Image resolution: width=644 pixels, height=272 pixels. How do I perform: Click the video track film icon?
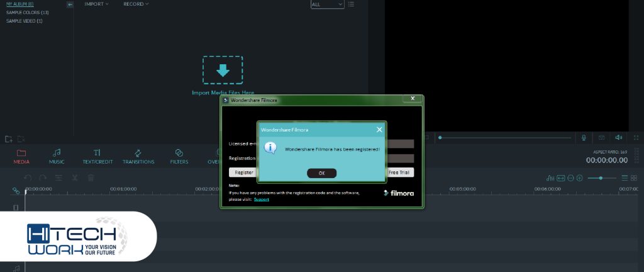[16, 208]
